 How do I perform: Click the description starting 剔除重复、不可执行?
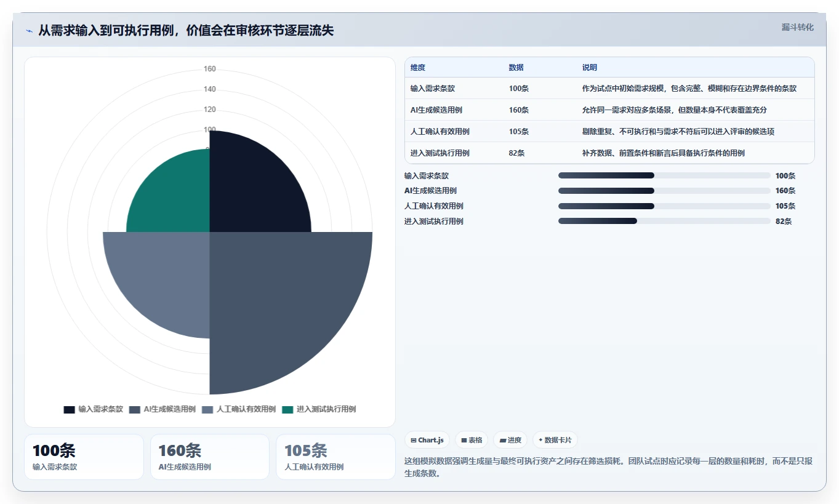[x=678, y=131]
